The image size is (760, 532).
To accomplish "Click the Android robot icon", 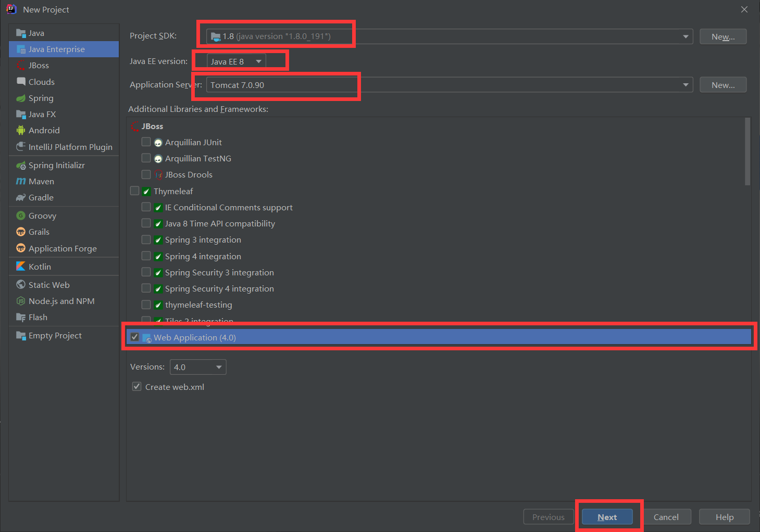I will (21, 130).
